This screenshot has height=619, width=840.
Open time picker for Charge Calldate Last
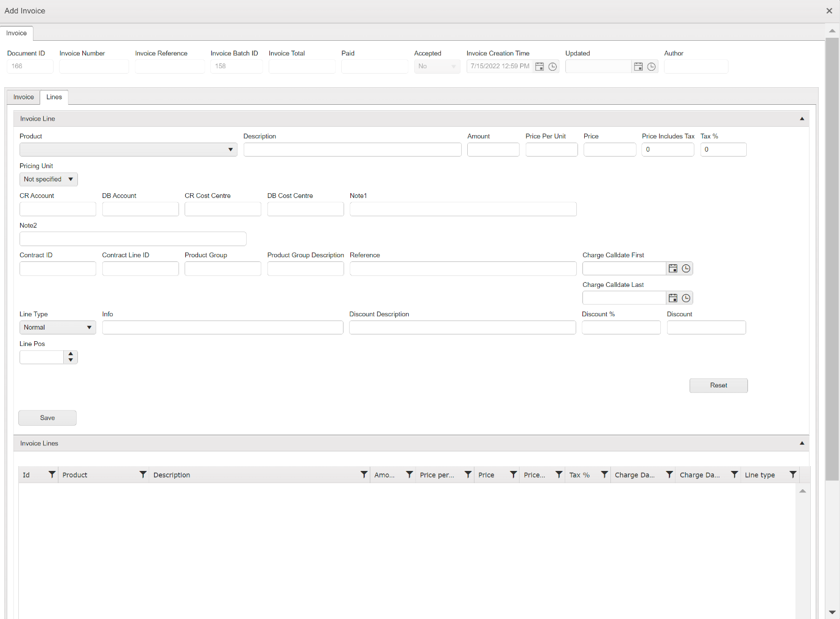[x=686, y=299]
